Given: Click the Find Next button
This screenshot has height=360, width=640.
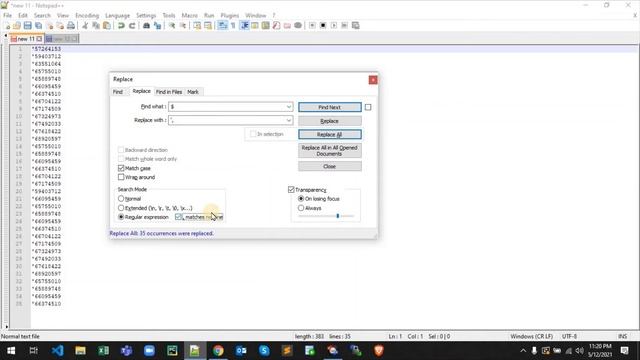Looking at the screenshot, I should click(x=329, y=107).
